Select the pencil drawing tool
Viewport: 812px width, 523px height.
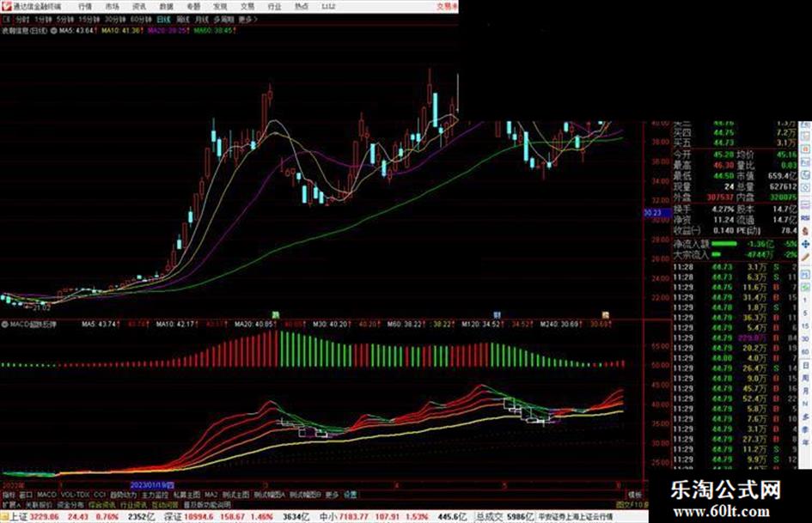click(805, 257)
